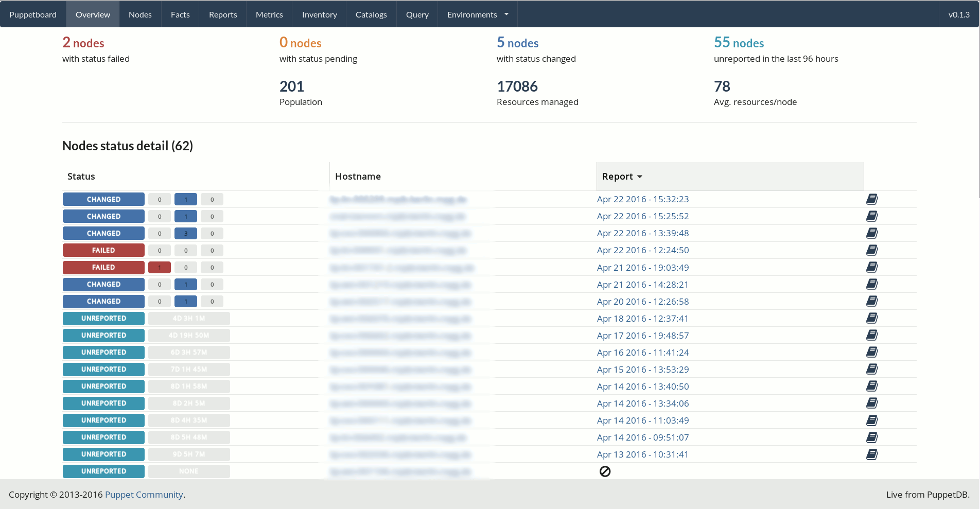This screenshot has width=980, height=509.
Task: Open the Environments dropdown
Action: tap(476, 14)
